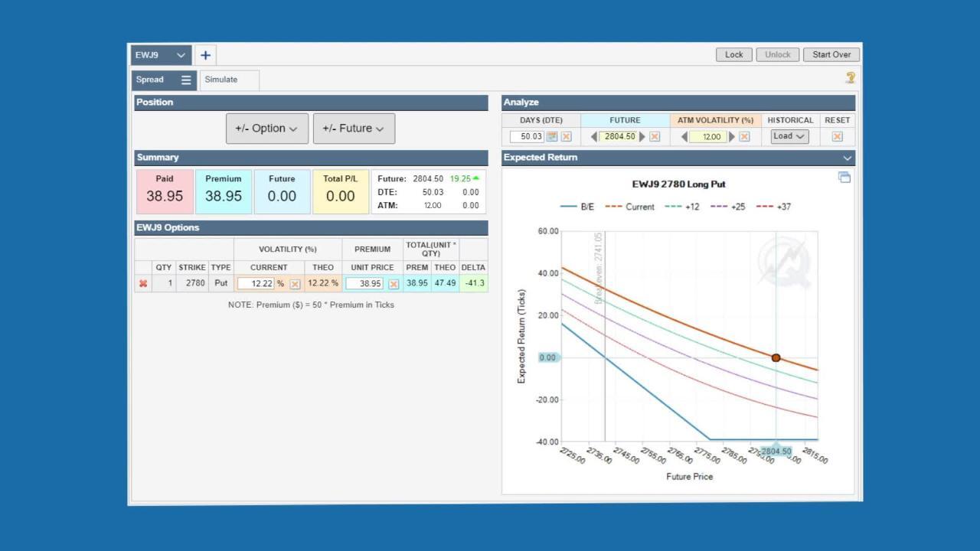Pop out the Expected Return chart
Viewport: 980px width, 551px height.
pos(844,178)
